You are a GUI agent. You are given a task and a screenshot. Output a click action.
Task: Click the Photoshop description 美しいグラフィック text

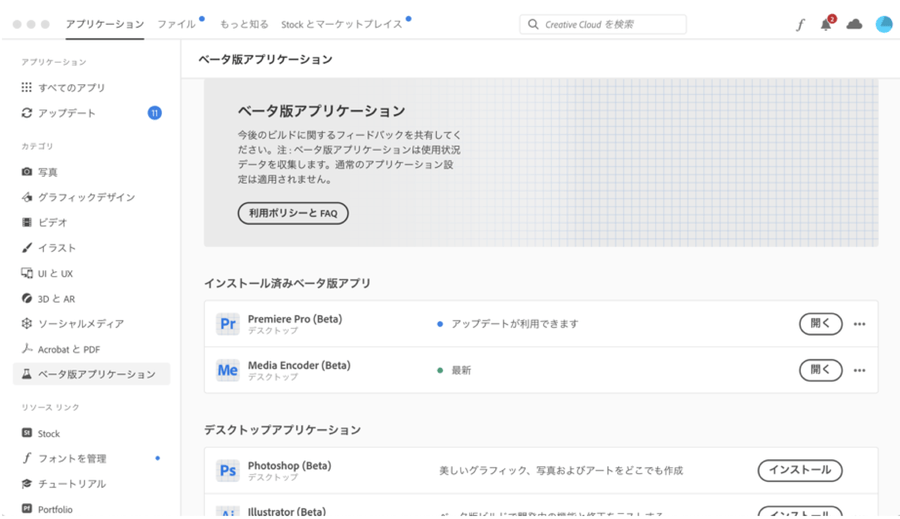(x=561, y=471)
